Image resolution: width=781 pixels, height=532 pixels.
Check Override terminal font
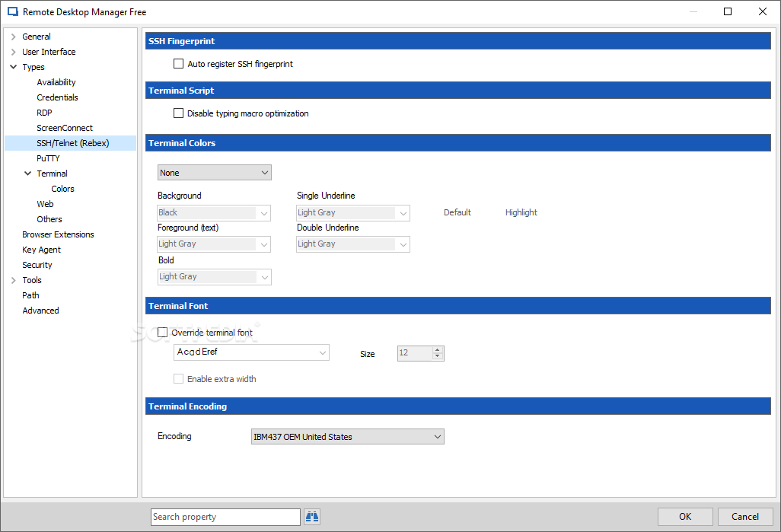pyautogui.click(x=162, y=333)
